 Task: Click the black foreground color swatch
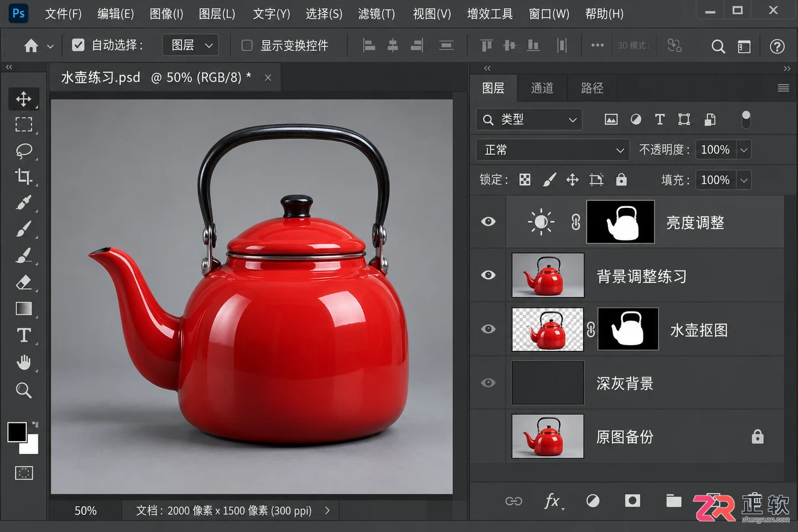tap(17, 432)
